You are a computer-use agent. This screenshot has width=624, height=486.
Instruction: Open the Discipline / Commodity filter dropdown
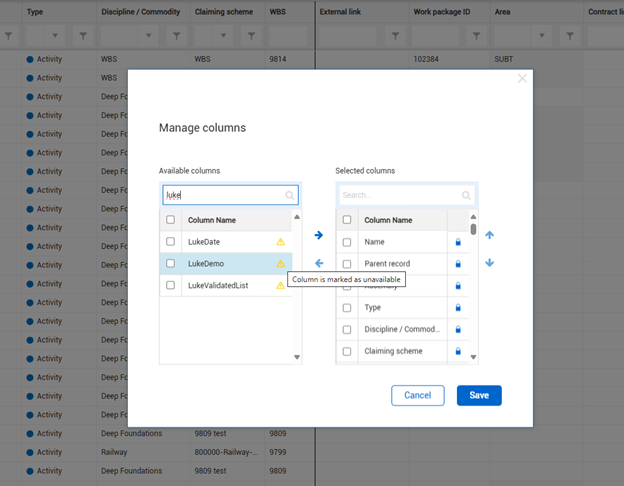coord(148,36)
